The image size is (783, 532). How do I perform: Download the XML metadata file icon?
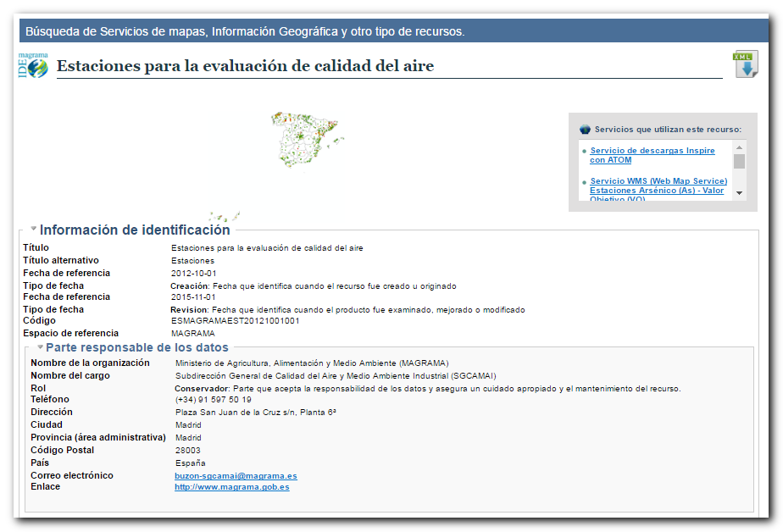pos(746,64)
